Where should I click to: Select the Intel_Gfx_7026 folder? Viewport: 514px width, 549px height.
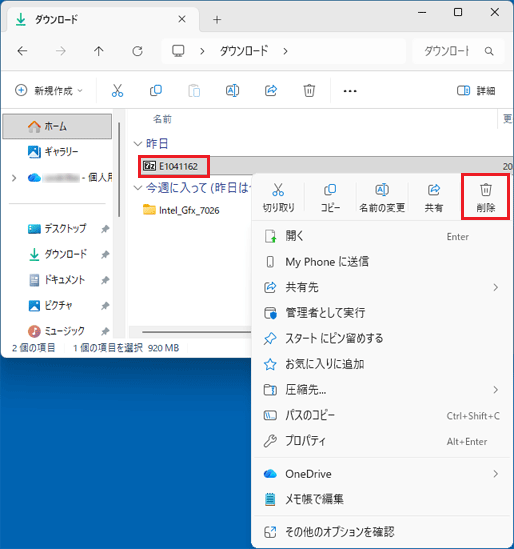click(x=181, y=210)
